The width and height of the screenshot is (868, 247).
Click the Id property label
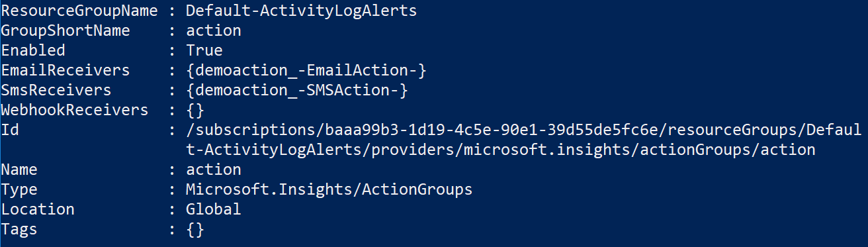pos(10,130)
